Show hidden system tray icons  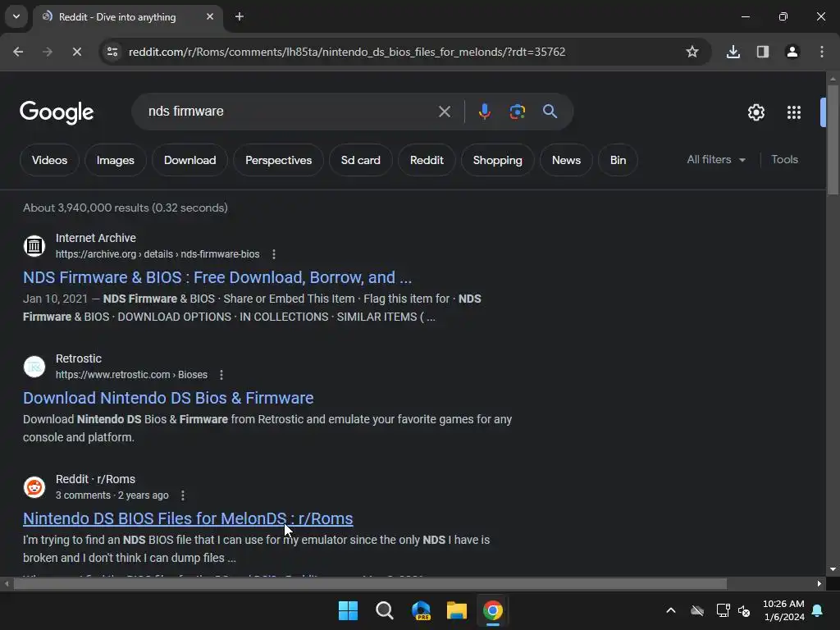coord(671,610)
